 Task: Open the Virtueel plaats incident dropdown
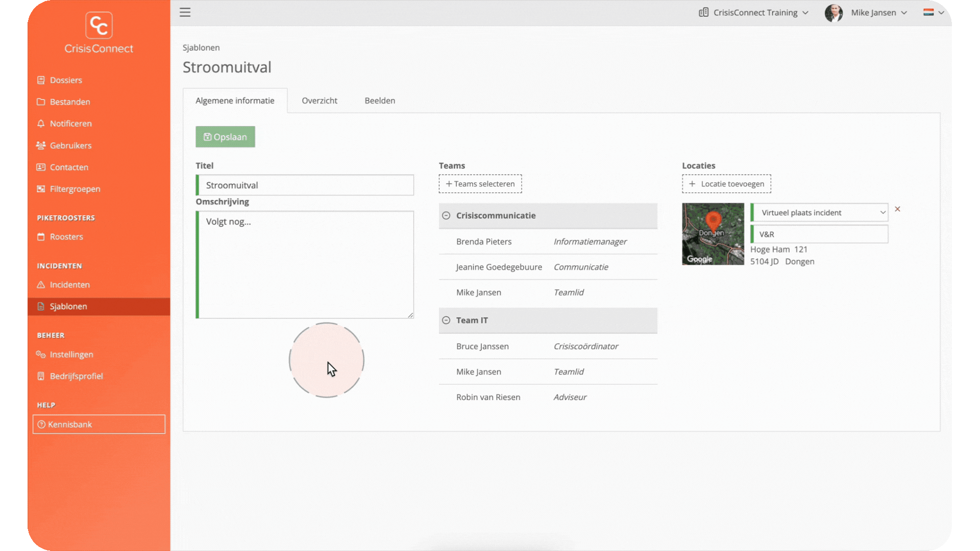[x=821, y=213]
